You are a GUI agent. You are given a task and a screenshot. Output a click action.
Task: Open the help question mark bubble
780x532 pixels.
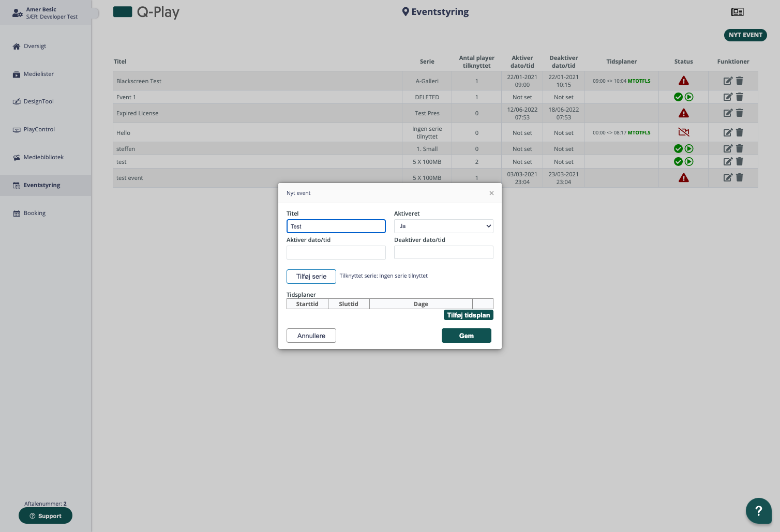pyautogui.click(x=759, y=511)
